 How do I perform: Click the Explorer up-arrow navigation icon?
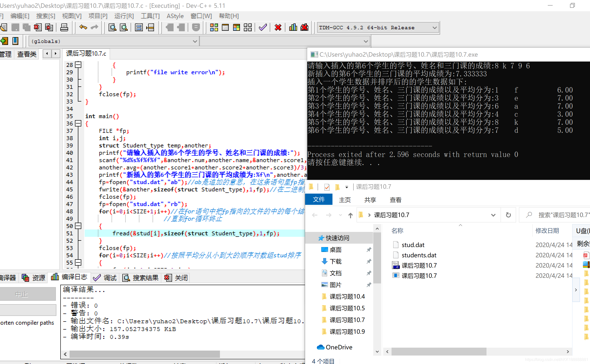pyautogui.click(x=351, y=215)
